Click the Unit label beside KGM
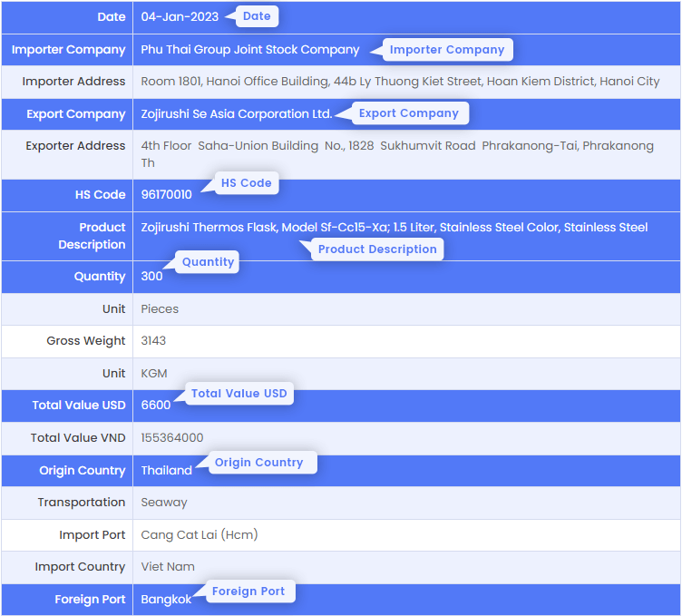This screenshot has width=682, height=616. 114,373
